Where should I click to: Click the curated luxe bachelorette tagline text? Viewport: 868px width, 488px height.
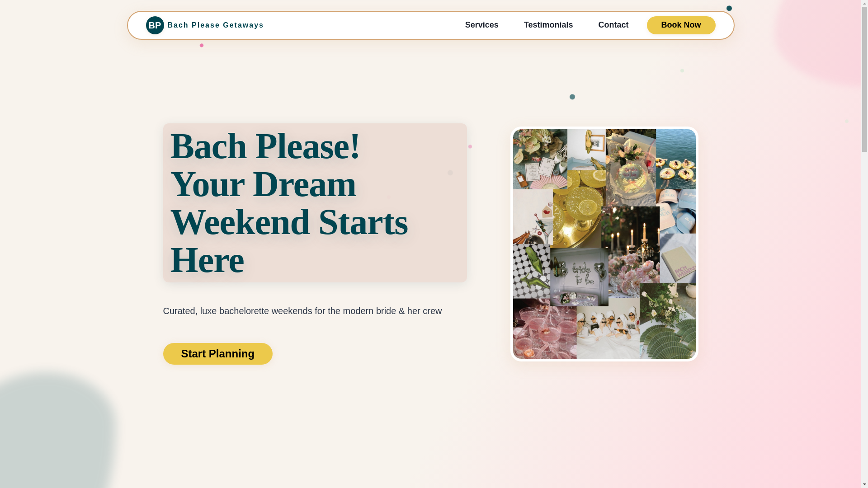(302, 311)
